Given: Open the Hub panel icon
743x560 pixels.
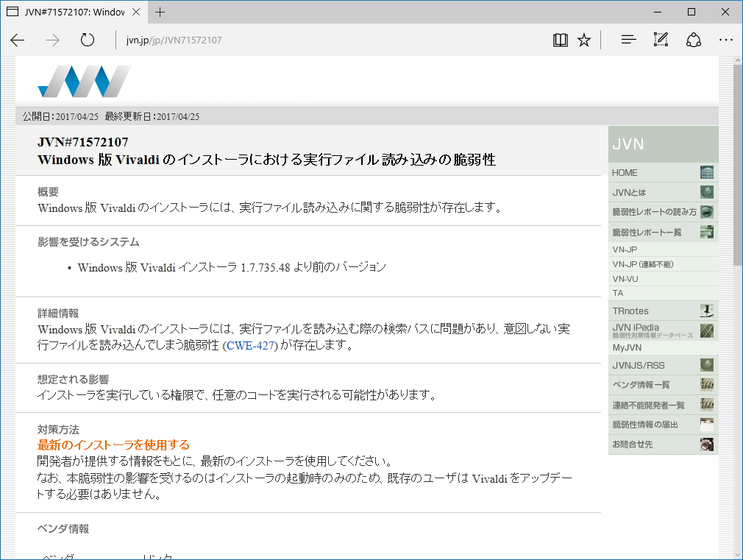Looking at the screenshot, I should coord(628,40).
